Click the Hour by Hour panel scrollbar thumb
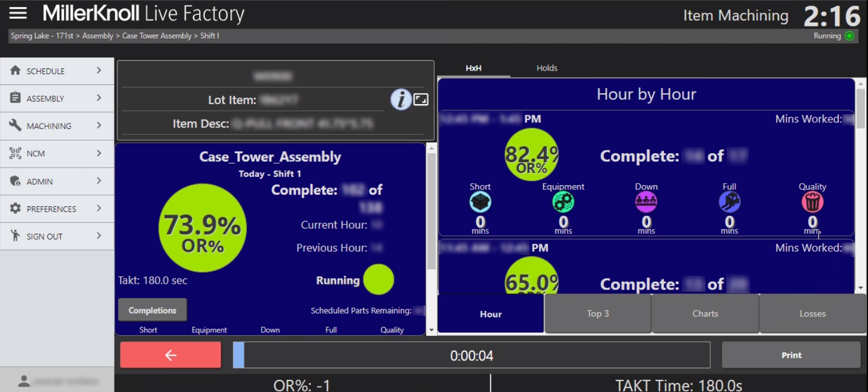868x392 pixels. coord(860,108)
